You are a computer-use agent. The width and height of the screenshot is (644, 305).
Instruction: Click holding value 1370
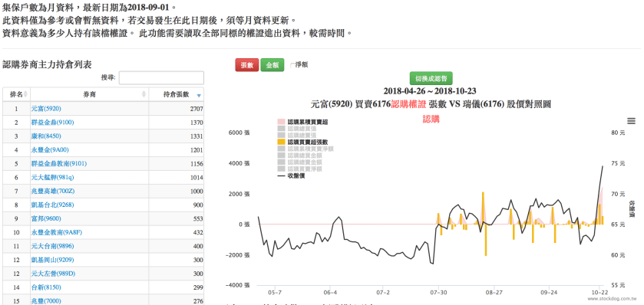197,122
